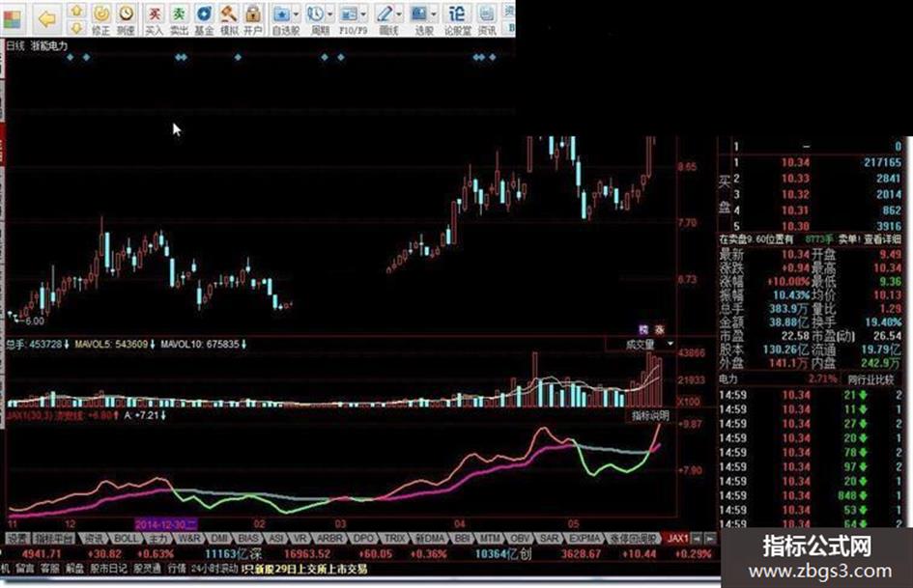Select the W&R indicator tab
This screenshot has width=913, height=588.
189,539
